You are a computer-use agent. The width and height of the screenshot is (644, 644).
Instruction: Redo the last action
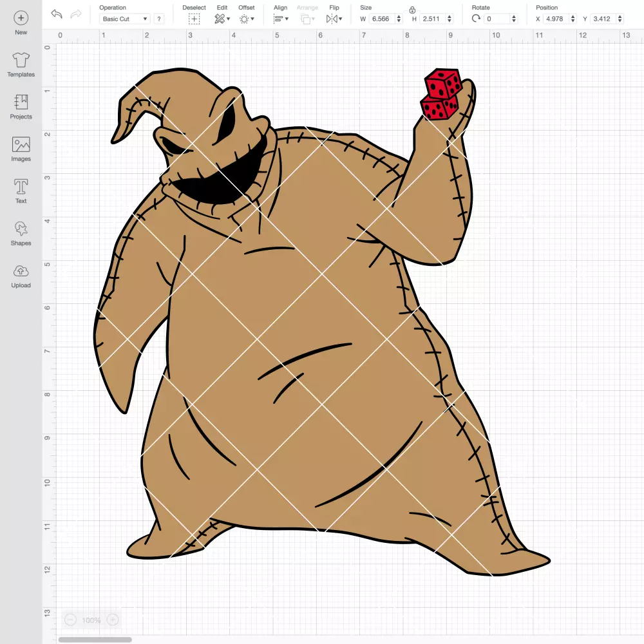(76, 14)
